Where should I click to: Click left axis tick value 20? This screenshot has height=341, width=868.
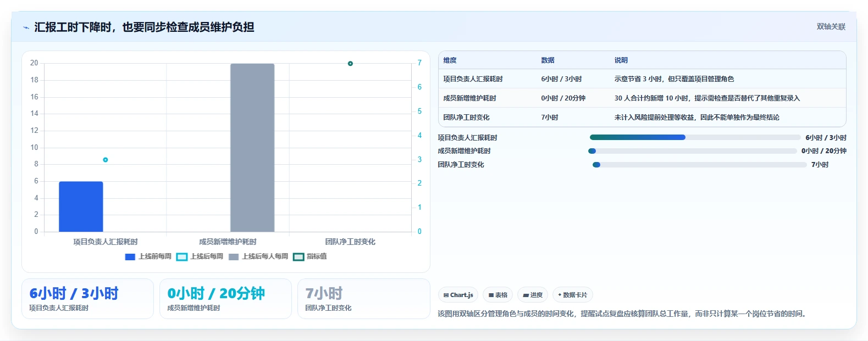(34, 63)
